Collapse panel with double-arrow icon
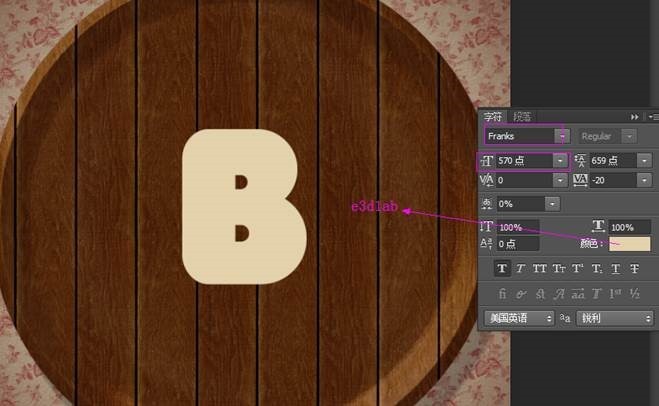Screen dimensions: 659x406 635,117
